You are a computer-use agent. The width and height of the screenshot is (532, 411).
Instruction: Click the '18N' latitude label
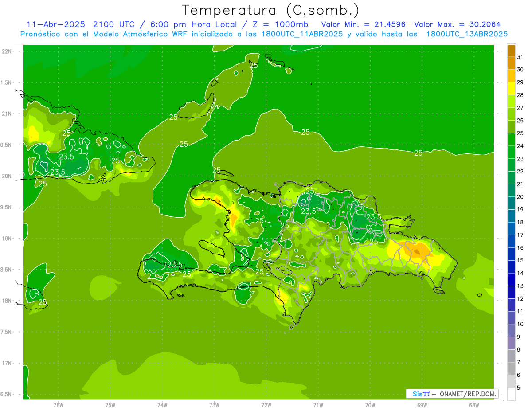click(x=7, y=301)
